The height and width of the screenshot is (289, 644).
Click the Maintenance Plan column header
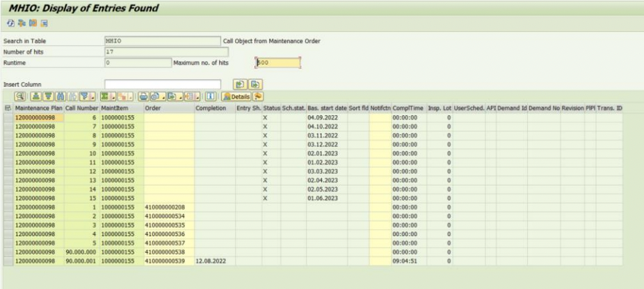tap(39, 108)
